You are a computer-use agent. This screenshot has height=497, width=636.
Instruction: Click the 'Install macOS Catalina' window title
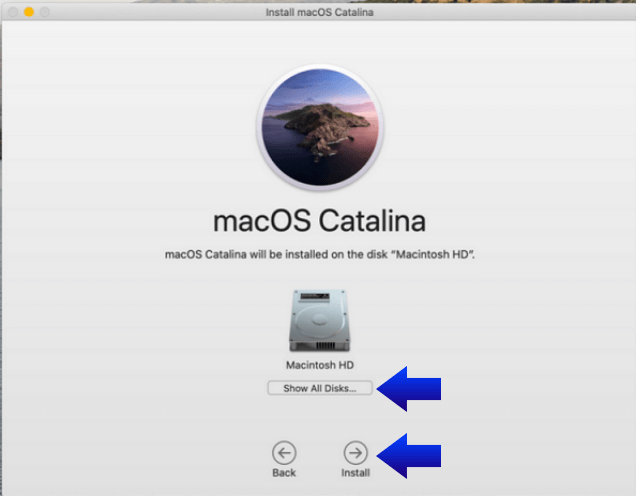[x=320, y=12]
